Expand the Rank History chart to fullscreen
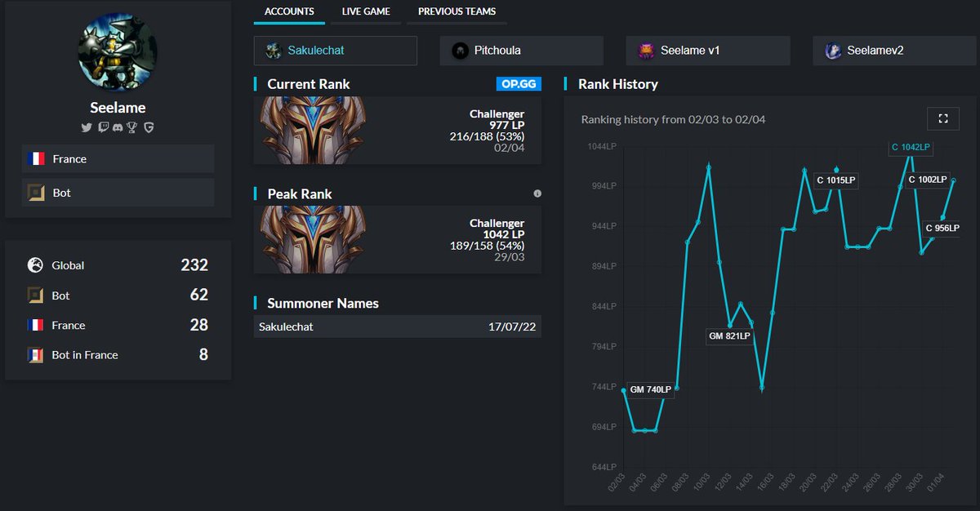The image size is (980, 511). click(x=943, y=118)
